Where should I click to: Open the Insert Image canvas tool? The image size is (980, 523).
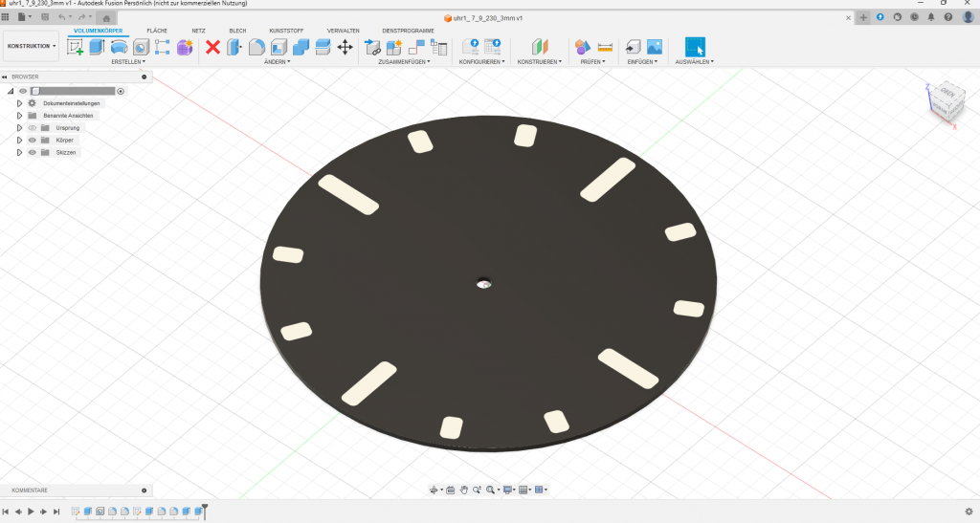coord(655,47)
